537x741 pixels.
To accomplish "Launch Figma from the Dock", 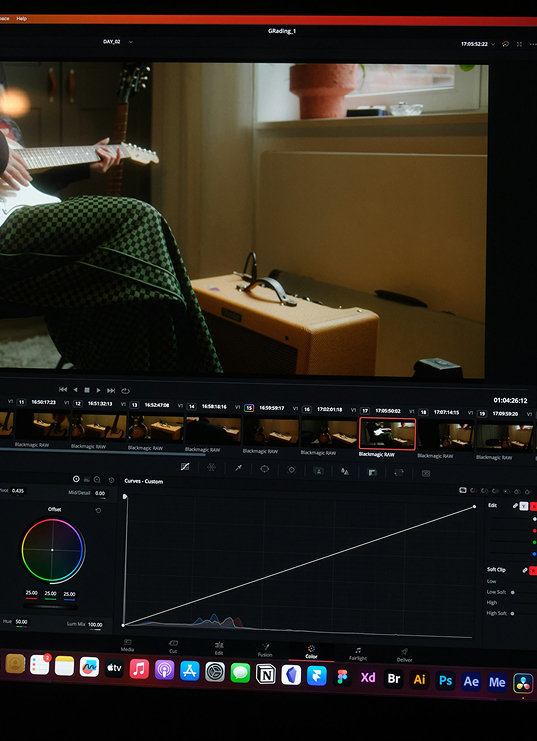I will pos(342,677).
